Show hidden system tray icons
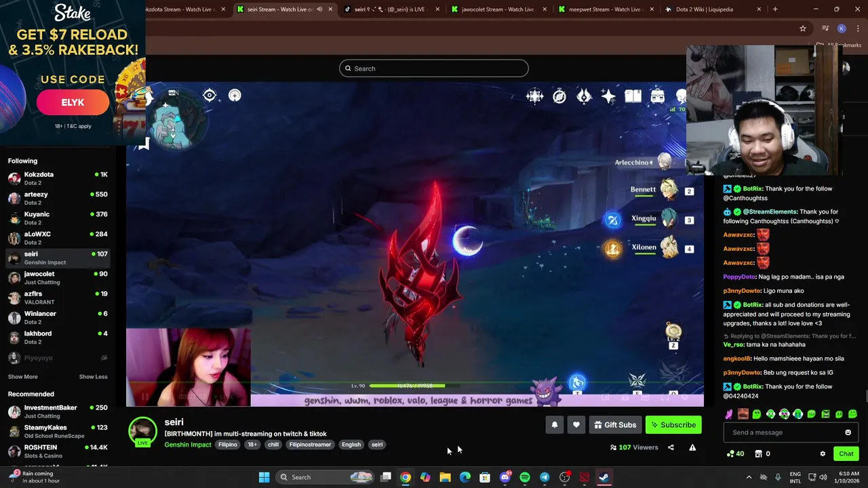Image resolution: width=868 pixels, height=488 pixels. click(749, 477)
